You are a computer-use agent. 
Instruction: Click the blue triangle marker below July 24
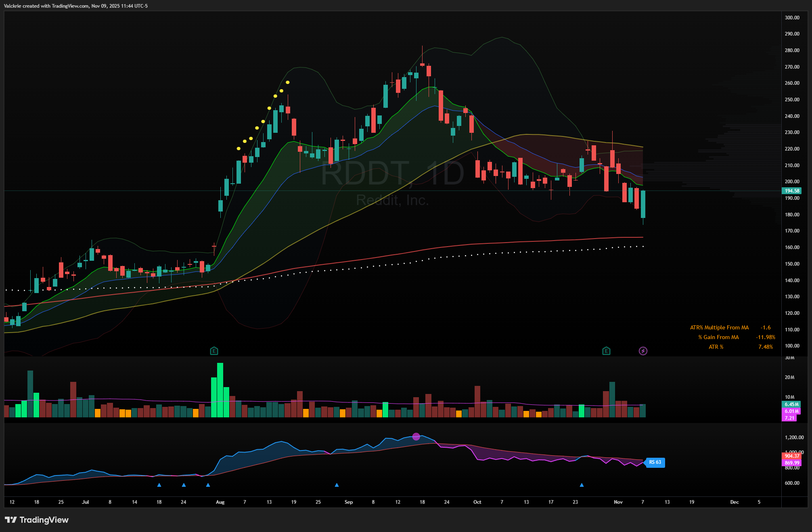point(184,485)
